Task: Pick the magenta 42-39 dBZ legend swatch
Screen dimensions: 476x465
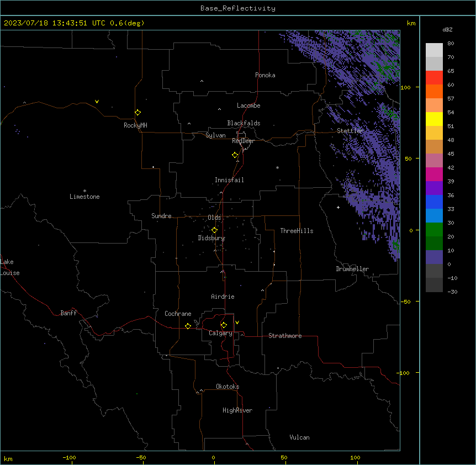Action: point(434,174)
